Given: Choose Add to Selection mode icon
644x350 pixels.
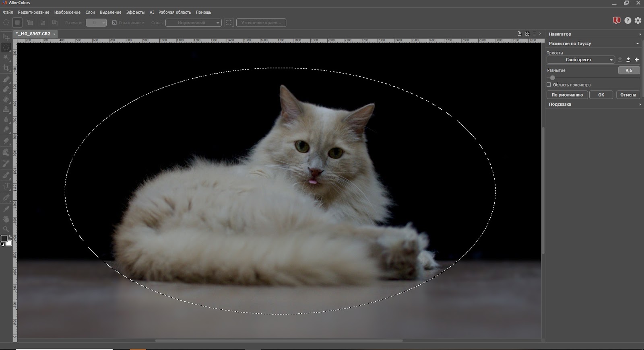Looking at the screenshot, I should click(x=30, y=23).
